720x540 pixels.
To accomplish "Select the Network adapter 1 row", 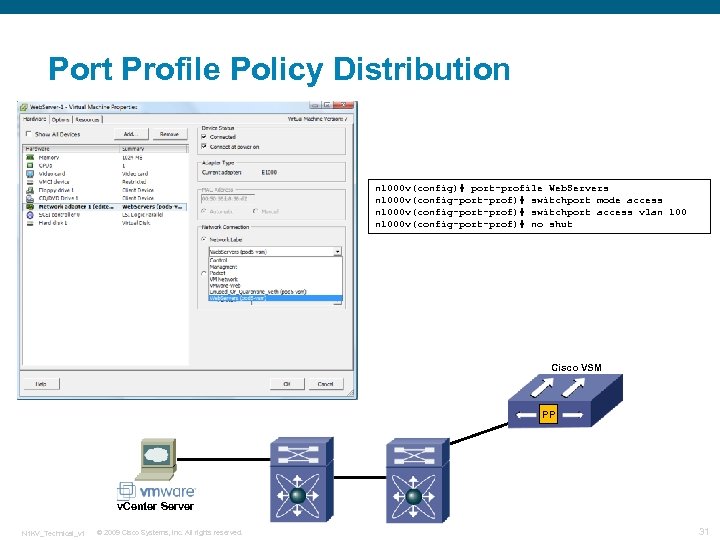I will click(106, 207).
